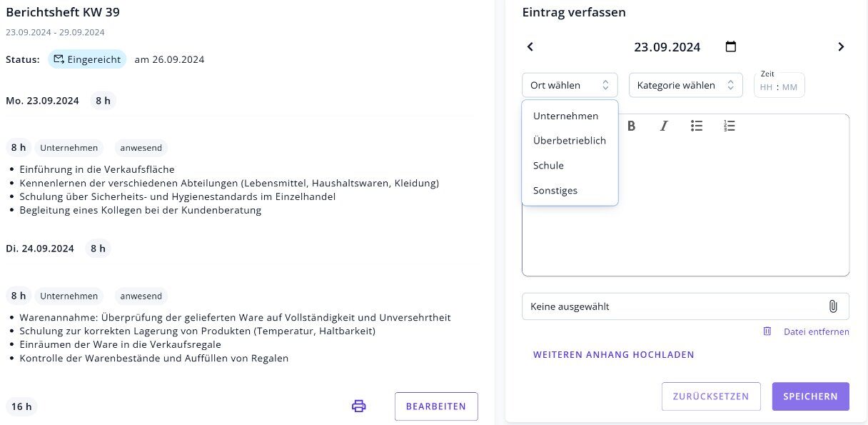
Task: Advance to next day with right chevron
Action: 841,47
